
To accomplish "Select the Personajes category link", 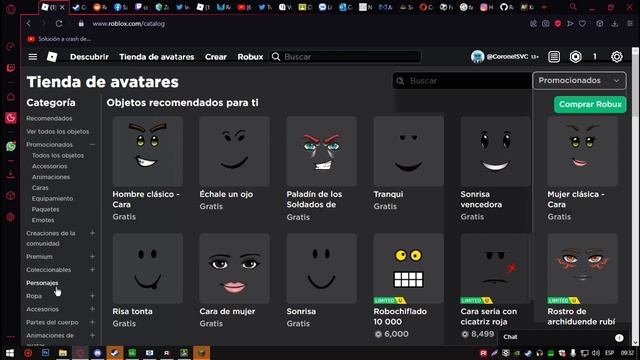I will [42, 283].
